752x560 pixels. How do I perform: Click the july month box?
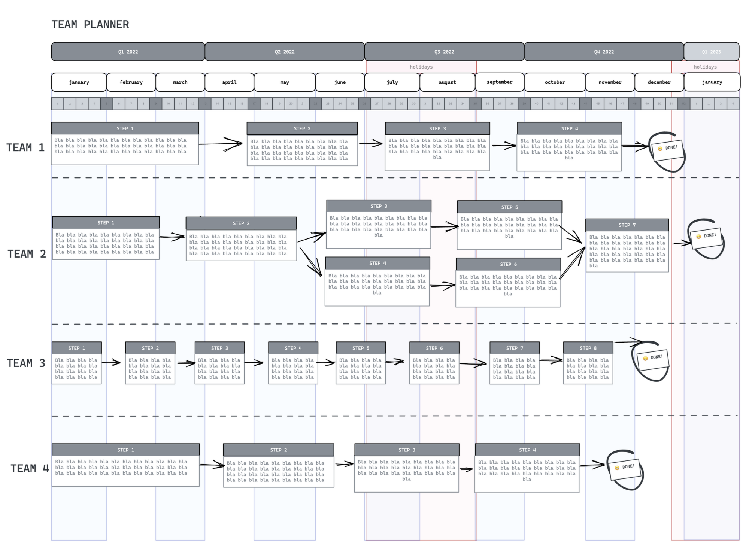point(392,82)
